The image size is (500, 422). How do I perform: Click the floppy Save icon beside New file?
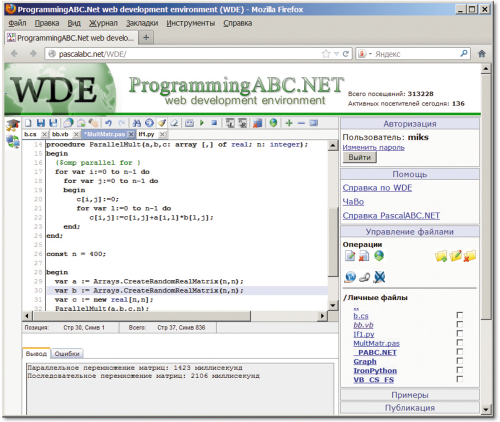[x=41, y=123]
